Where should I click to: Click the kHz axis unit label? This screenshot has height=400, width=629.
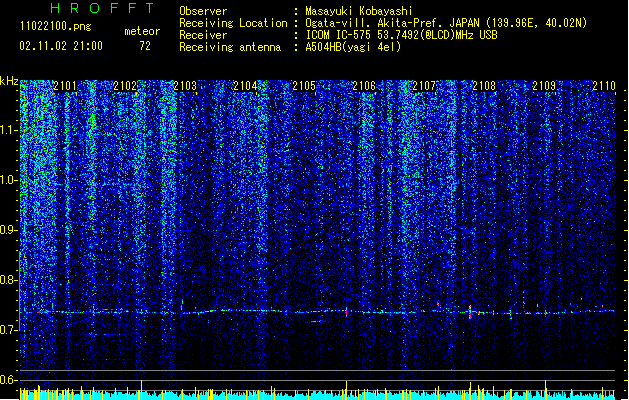[9, 81]
